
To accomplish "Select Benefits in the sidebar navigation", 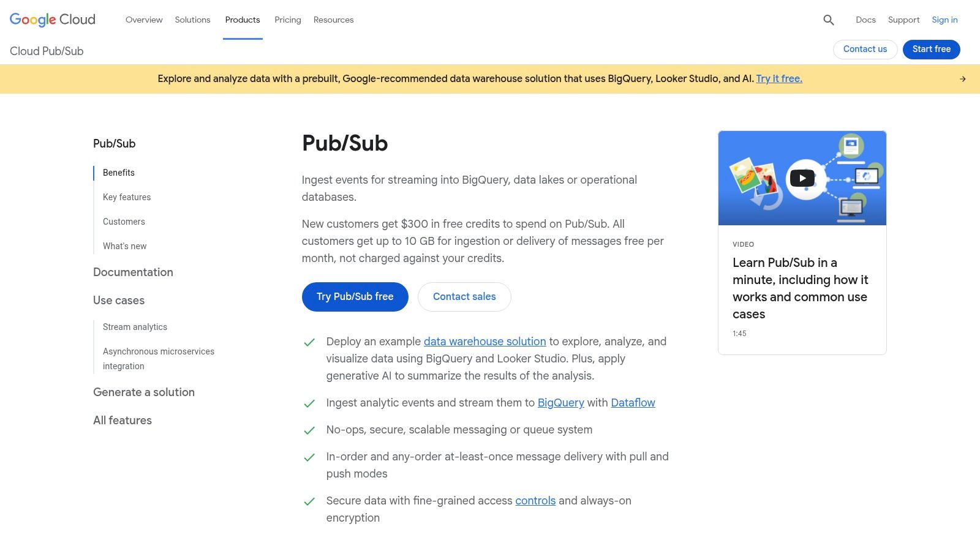I will click(x=118, y=172).
